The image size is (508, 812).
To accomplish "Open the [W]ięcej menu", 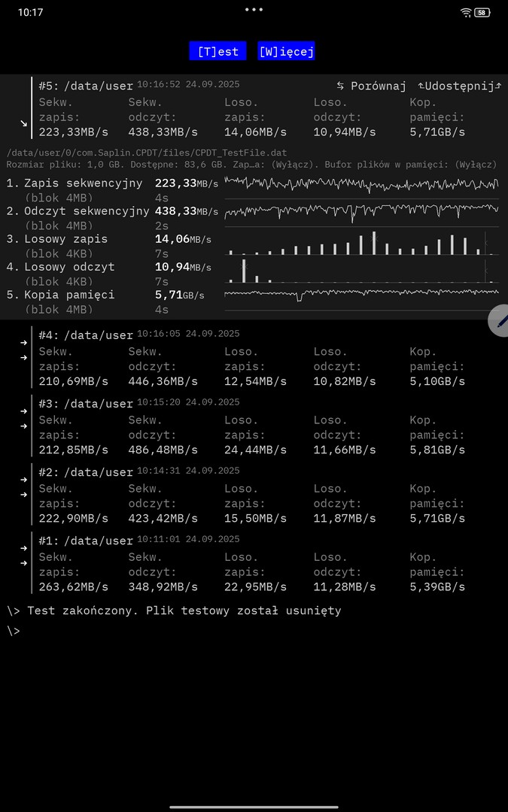I will (286, 51).
